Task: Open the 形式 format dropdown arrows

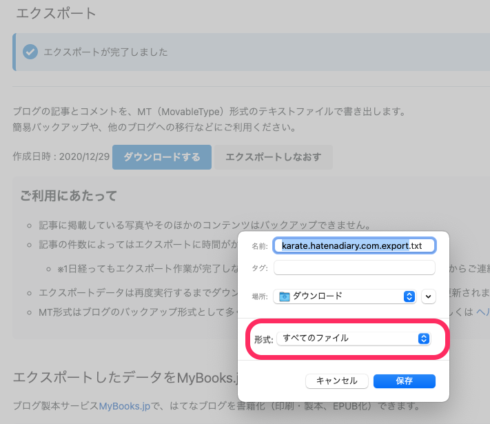Action: tap(424, 339)
